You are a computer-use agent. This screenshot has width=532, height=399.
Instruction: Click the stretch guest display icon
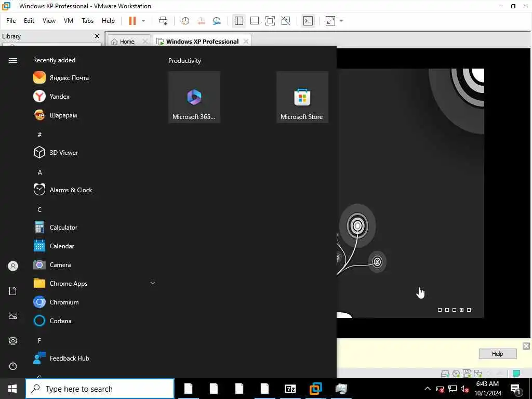click(330, 21)
